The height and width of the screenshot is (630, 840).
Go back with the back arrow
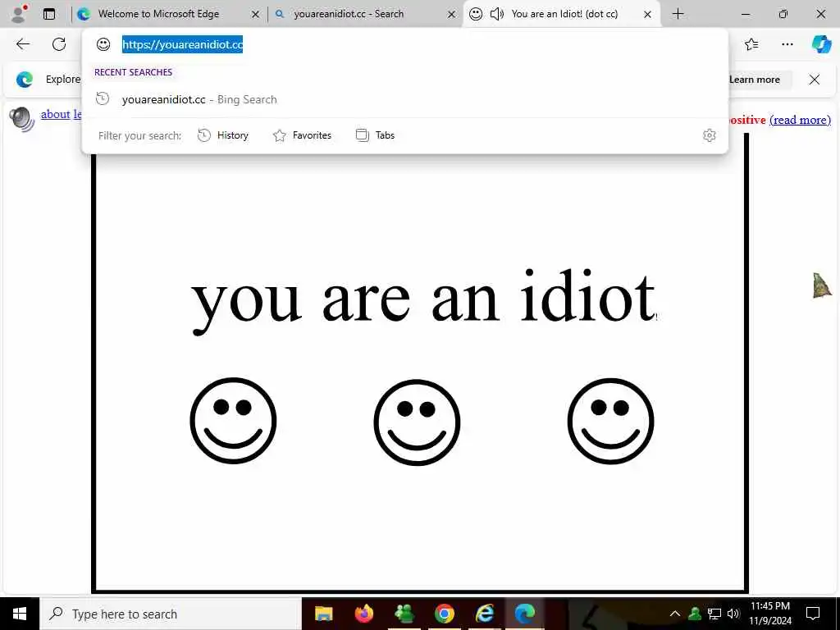[22, 44]
